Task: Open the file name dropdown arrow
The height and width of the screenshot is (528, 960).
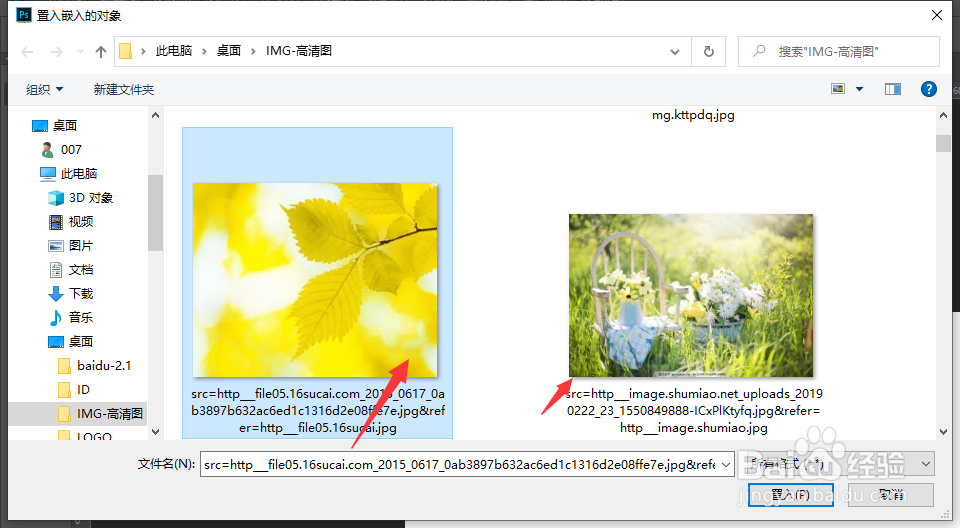Action: pos(726,464)
